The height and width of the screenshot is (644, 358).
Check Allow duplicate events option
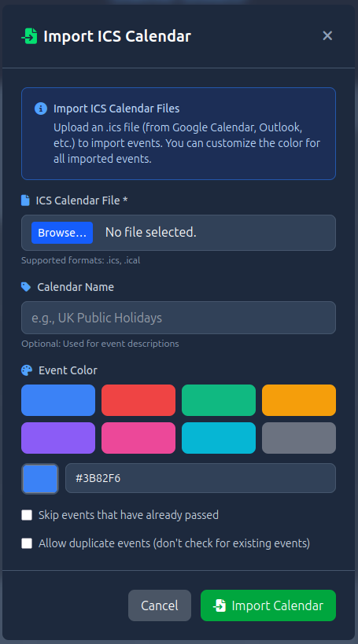pos(27,543)
